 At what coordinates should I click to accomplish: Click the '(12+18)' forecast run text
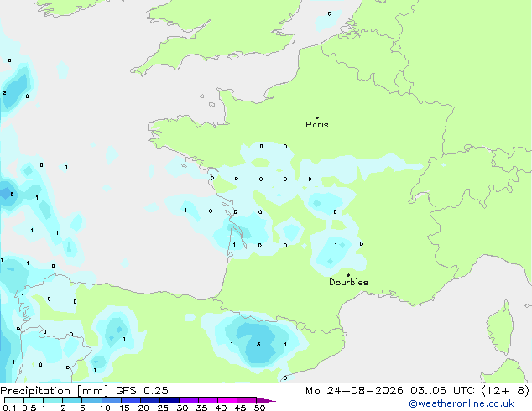pyautogui.click(x=505, y=391)
